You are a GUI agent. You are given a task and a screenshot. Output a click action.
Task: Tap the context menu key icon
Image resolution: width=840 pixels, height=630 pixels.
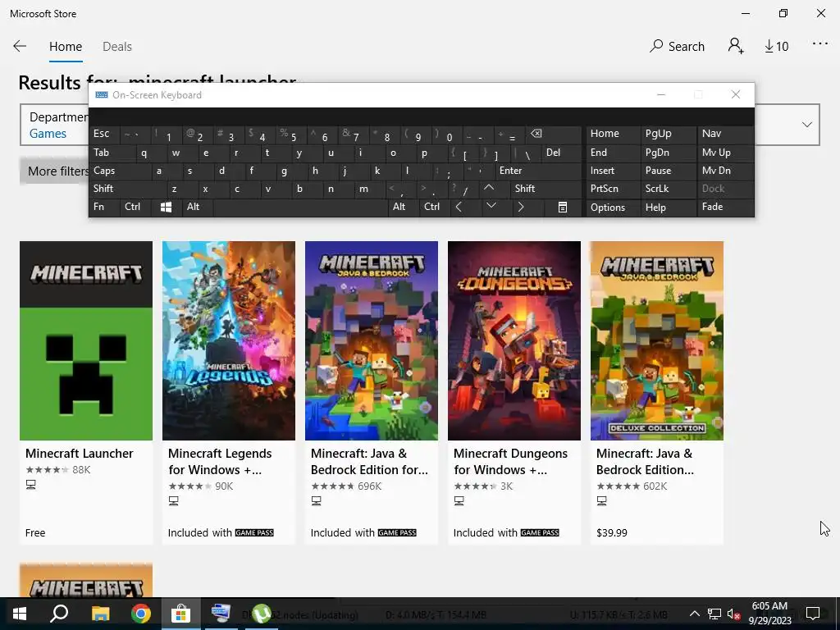click(x=563, y=207)
